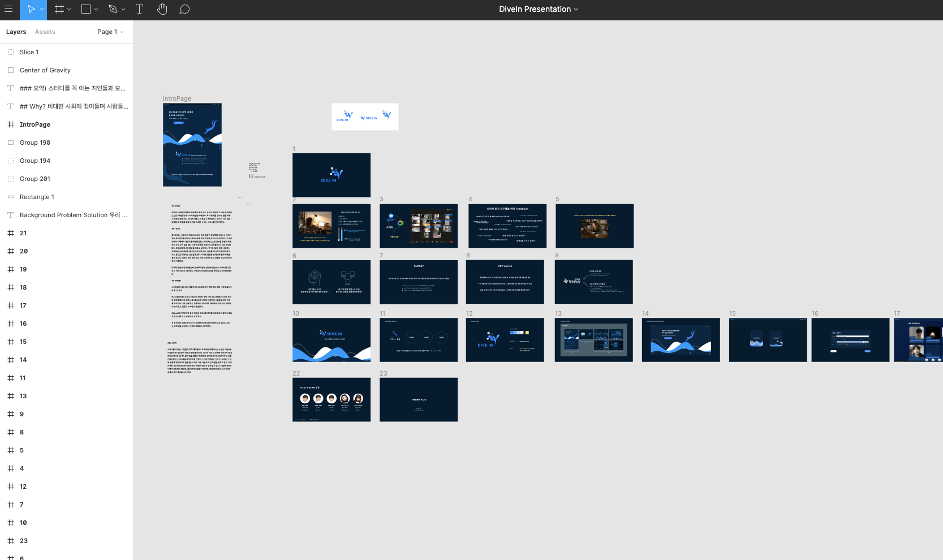Select the white DIVE IN logos image

click(x=365, y=117)
